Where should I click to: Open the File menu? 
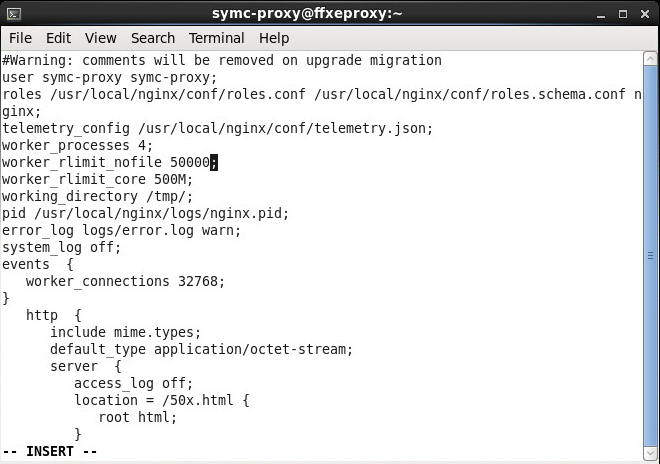coord(20,38)
